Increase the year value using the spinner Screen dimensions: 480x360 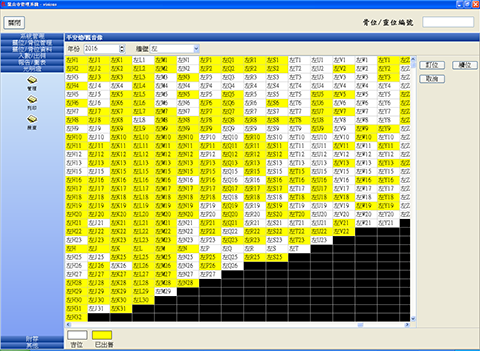[122, 47]
